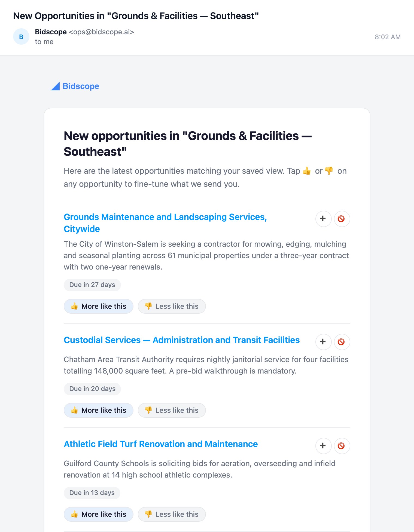Click Less like this under Grounds Maintenance

point(172,306)
